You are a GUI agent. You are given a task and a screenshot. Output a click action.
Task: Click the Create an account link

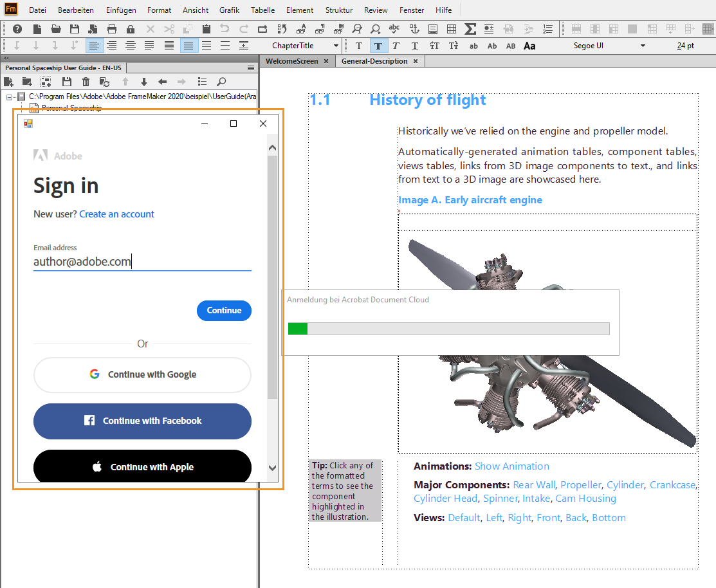(x=116, y=214)
